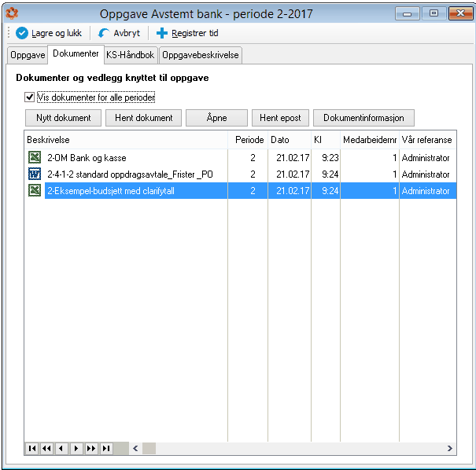Click the Hent epost button

coord(280,118)
